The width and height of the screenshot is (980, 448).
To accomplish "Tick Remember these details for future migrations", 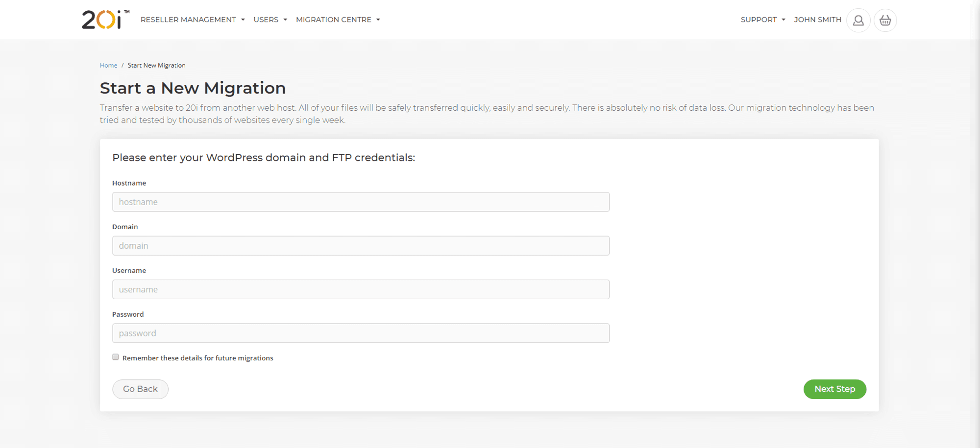I will point(116,357).
